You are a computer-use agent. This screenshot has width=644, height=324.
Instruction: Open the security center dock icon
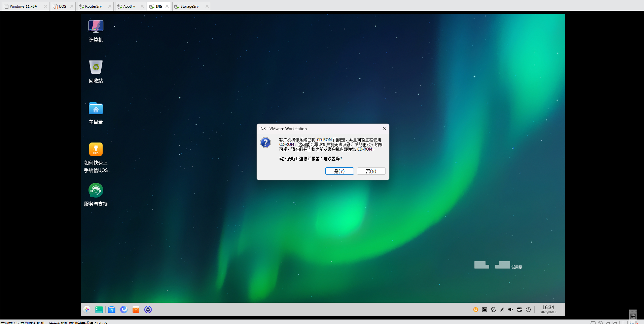tap(148, 310)
